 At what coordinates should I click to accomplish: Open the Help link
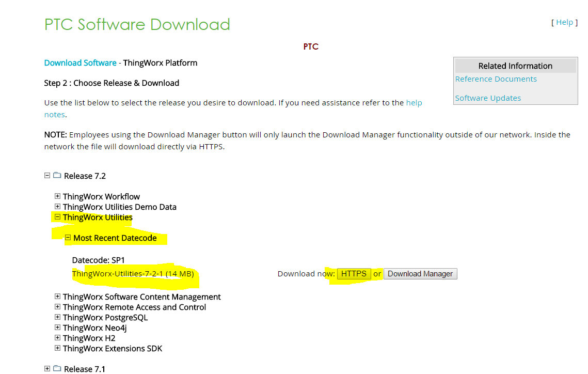click(x=565, y=22)
